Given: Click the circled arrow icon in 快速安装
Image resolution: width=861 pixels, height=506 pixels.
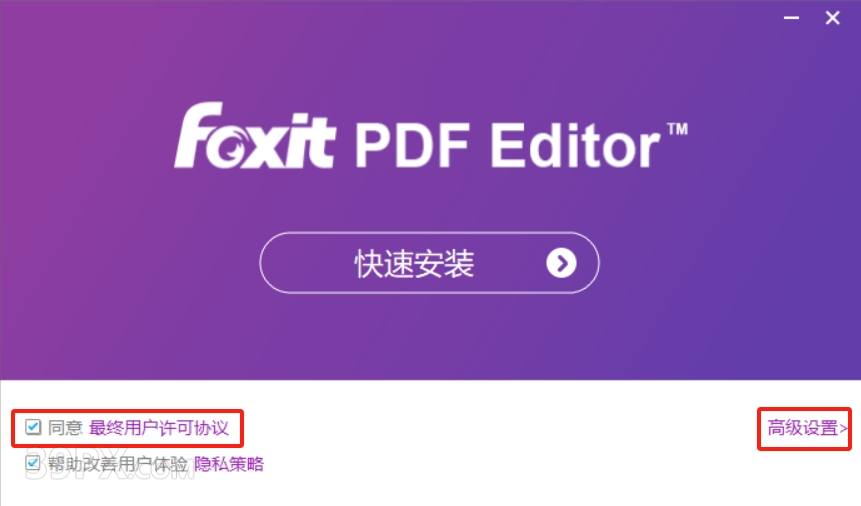Looking at the screenshot, I should click(x=561, y=263).
